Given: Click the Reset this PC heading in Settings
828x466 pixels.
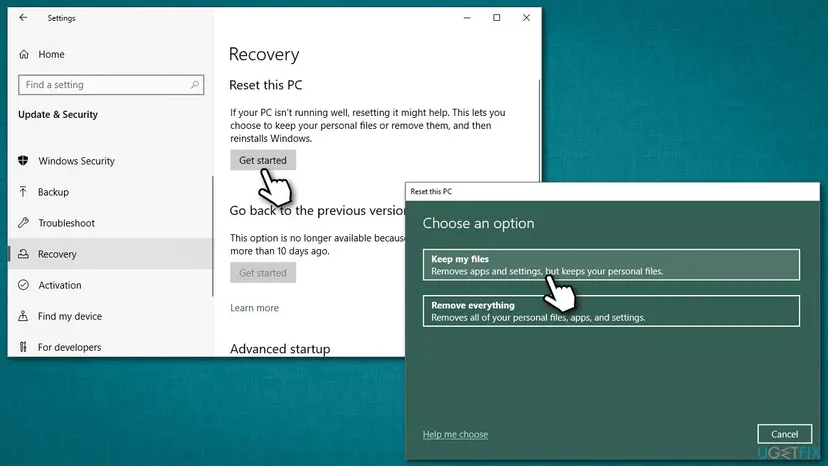Looking at the screenshot, I should coord(266,85).
